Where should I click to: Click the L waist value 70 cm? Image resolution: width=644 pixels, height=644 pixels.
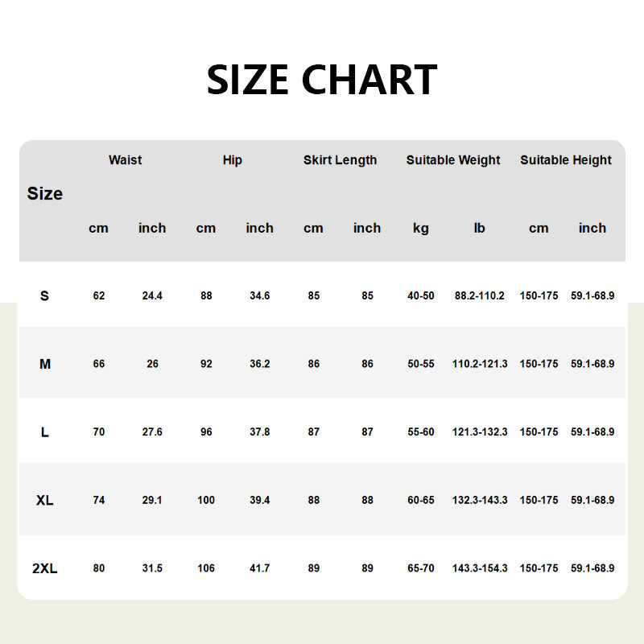tap(98, 432)
